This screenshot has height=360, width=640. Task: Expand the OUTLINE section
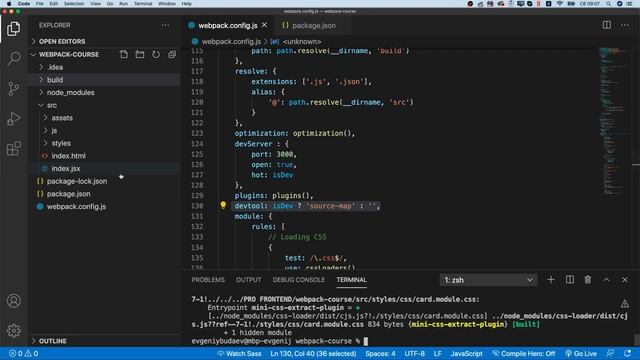pos(53,341)
